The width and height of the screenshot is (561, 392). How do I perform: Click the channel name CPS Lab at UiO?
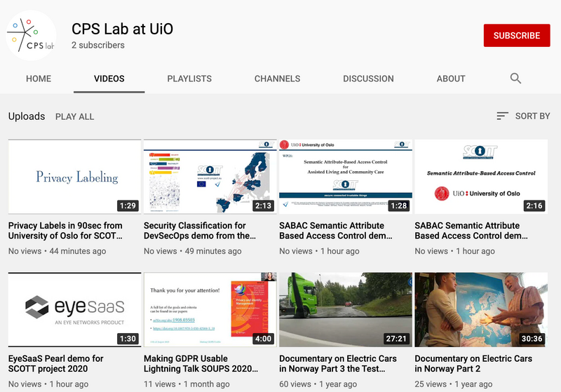122,29
